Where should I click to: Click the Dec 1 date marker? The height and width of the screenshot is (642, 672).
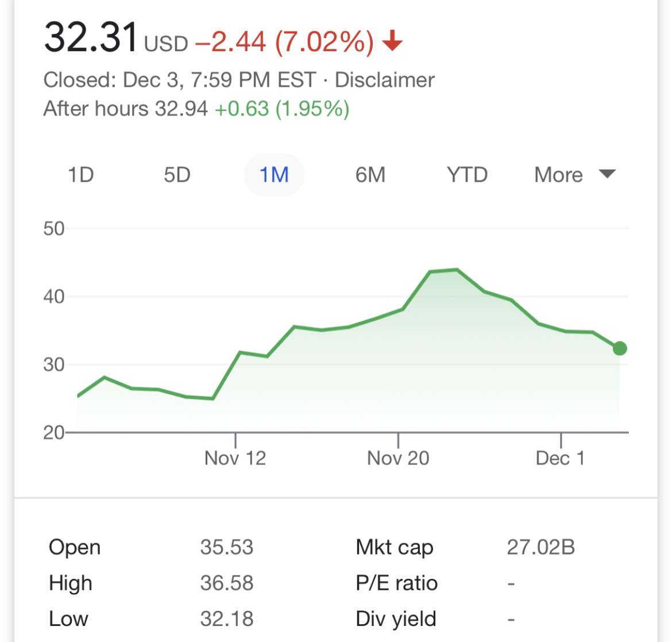(x=560, y=458)
